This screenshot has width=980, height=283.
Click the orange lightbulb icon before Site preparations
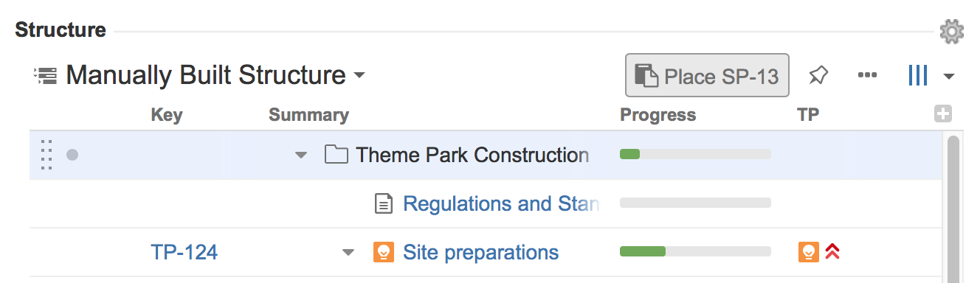384,252
